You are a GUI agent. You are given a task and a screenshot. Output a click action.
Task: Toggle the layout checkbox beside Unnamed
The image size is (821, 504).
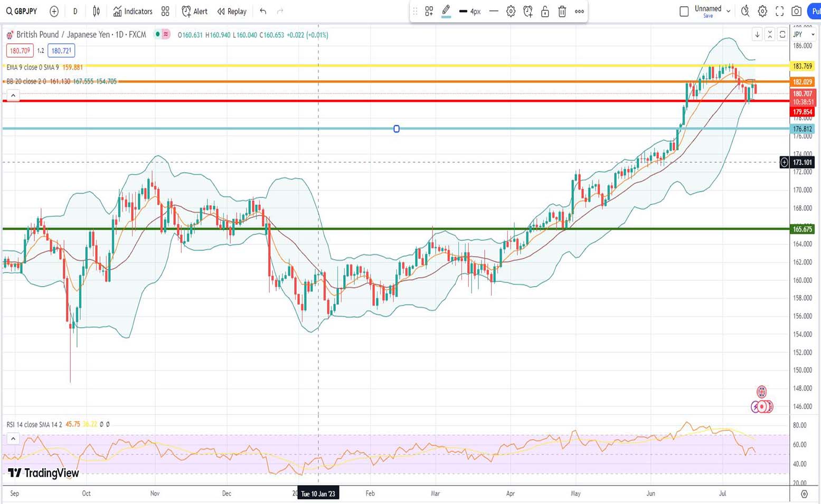coord(684,11)
